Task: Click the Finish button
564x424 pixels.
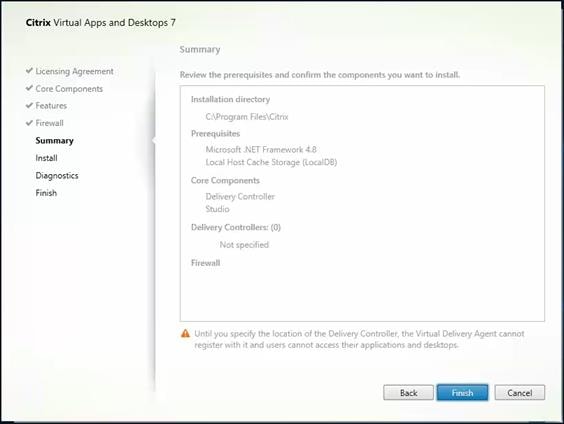Action: click(x=462, y=393)
